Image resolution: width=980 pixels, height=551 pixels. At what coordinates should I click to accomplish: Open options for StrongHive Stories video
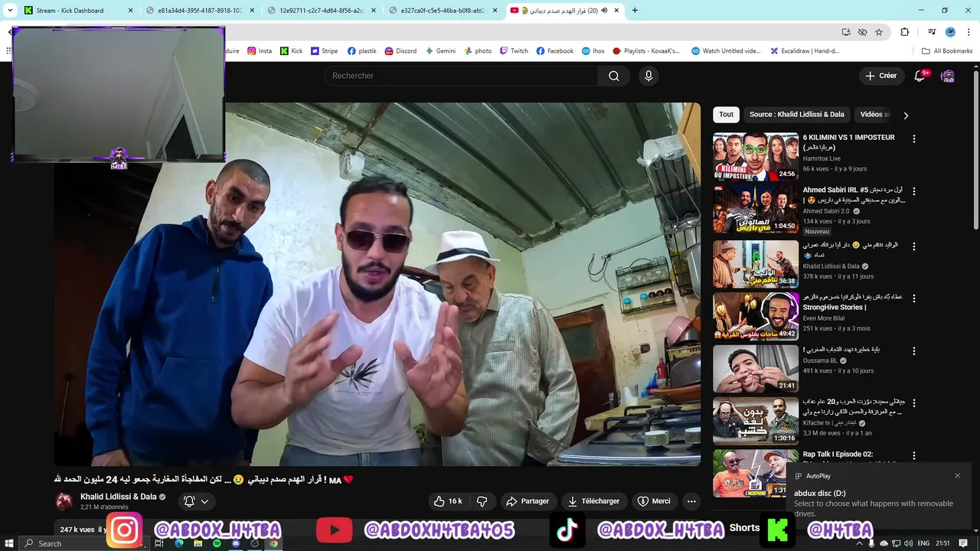tap(913, 298)
